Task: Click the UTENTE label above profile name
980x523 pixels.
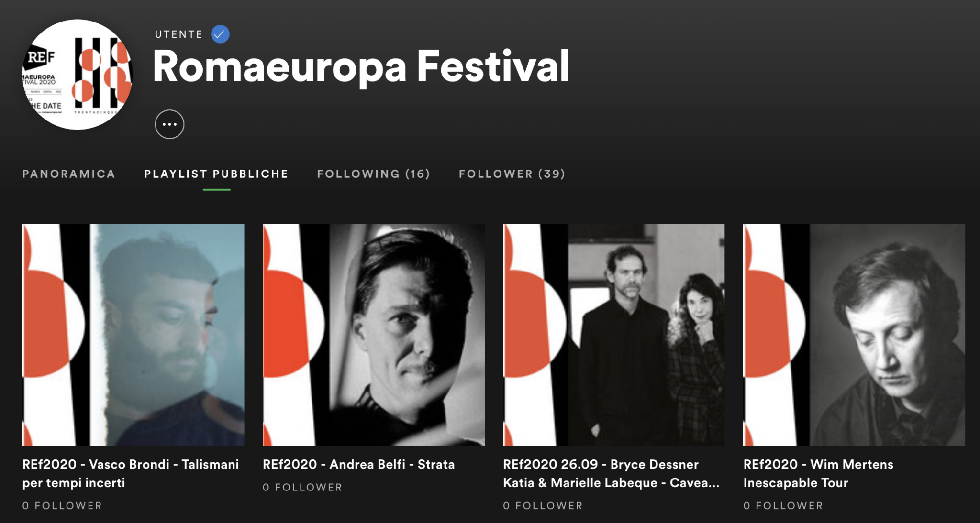Action: (179, 34)
